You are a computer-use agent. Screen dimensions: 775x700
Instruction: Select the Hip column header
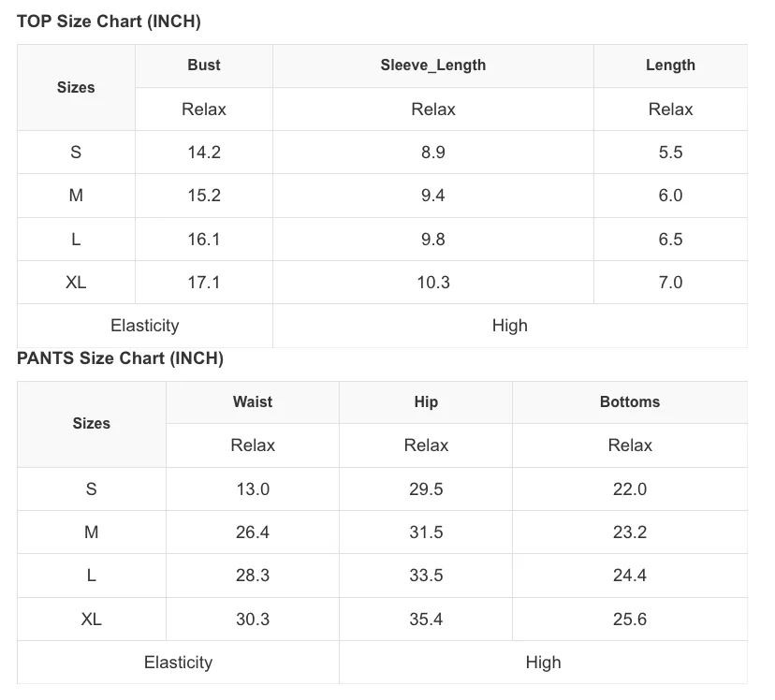pyautogui.click(x=426, y=401)
